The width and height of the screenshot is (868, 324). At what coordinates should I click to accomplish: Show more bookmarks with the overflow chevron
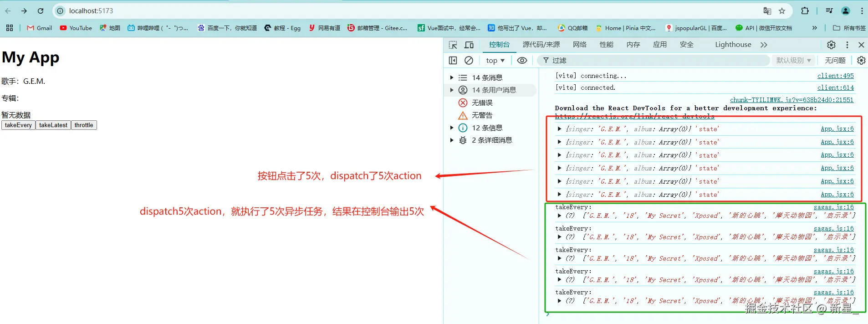tap(814, 28)
